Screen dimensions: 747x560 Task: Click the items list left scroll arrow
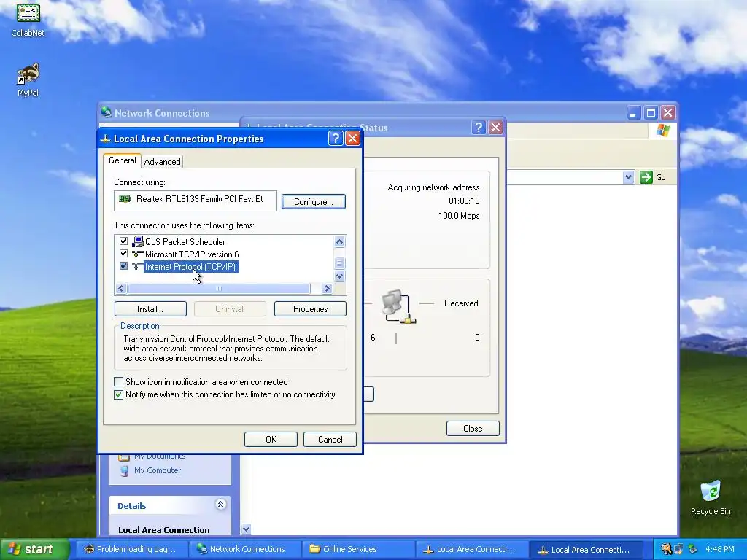coord(121,288)
